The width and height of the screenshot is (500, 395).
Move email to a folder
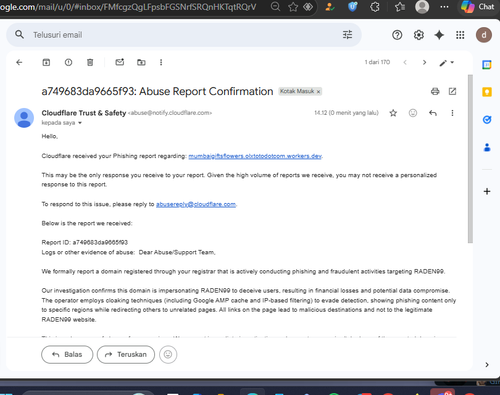(x=141, y=62)
